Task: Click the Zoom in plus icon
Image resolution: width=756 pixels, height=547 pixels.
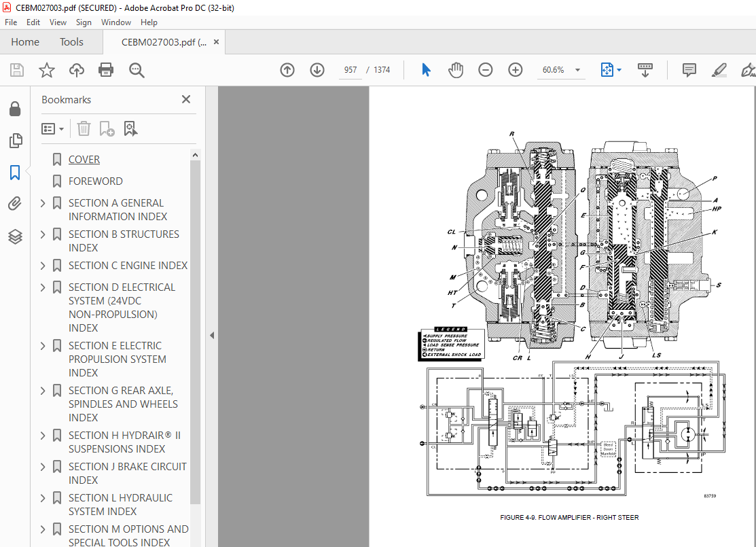Action: click(x=516, y=70)
